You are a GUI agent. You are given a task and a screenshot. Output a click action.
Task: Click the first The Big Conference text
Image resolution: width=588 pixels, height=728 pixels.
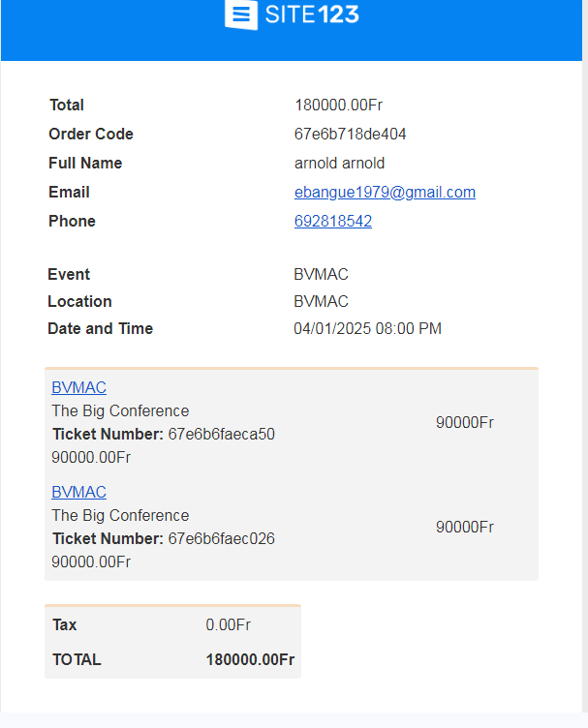coord(120,410)
